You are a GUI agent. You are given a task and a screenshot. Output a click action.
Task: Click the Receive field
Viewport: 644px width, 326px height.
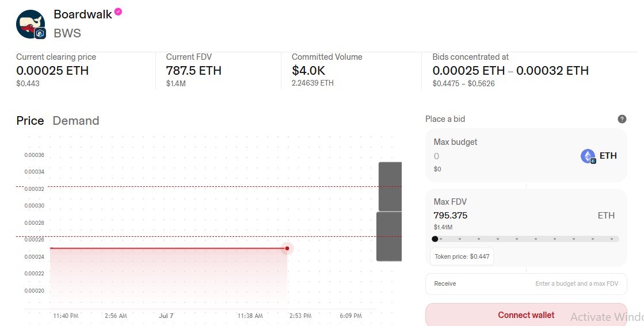(x=526, y=284)
